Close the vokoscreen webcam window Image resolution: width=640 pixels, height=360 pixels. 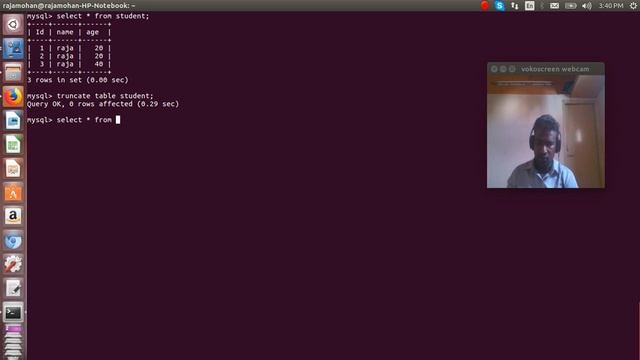coord(494,69)
